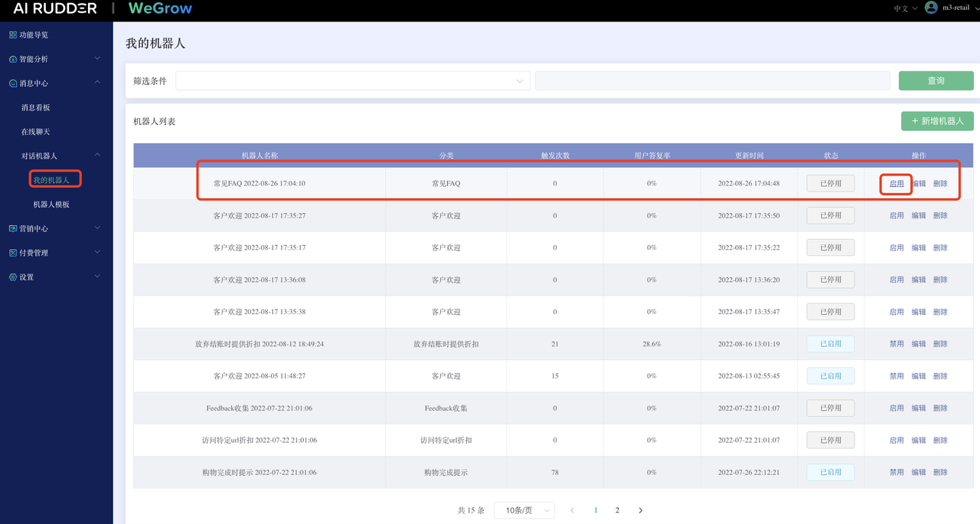Click the user avatar icon in header
The width and height of the screenshot is (980, 524).
pyautogui.click(x=931, y=8)
